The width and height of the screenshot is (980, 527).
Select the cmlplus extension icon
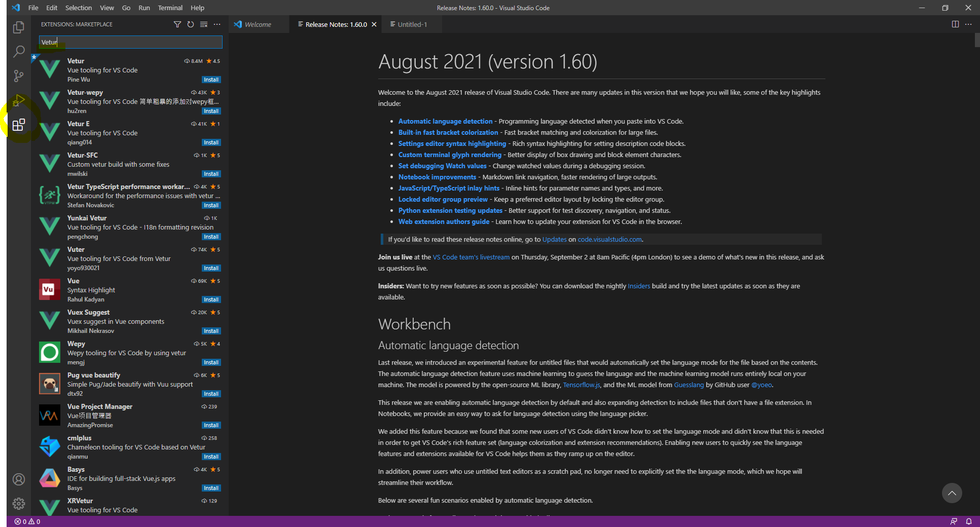[x=50, y=446]
